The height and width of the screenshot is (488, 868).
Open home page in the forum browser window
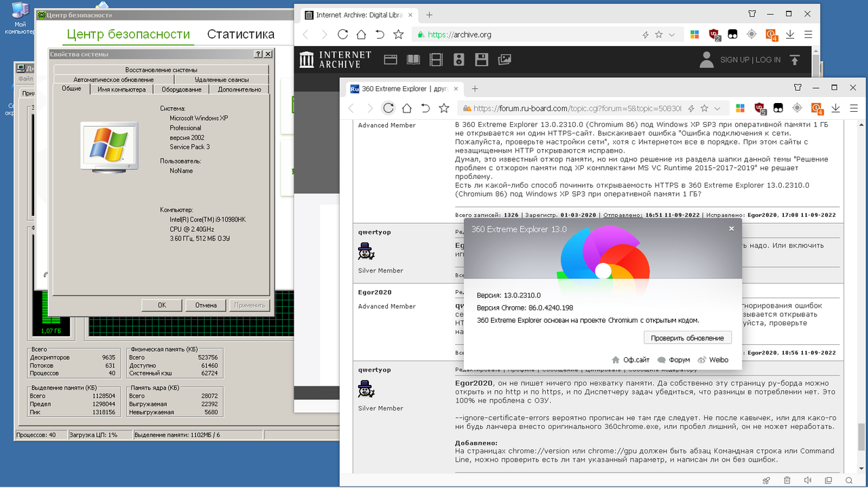407,108
